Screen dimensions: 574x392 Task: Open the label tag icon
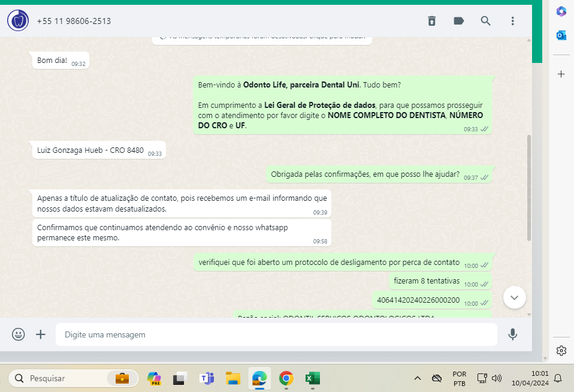point(459,21)
